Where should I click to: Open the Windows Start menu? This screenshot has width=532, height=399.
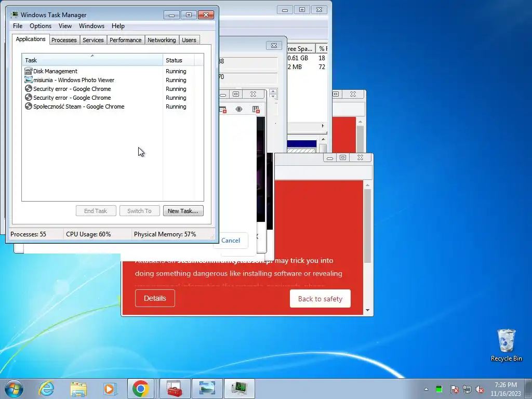click(14, 389)
